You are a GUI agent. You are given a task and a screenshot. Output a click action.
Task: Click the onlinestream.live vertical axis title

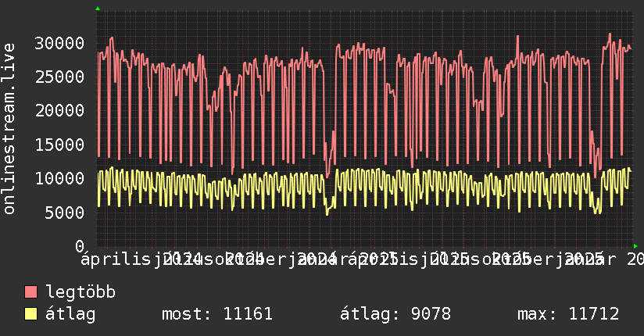click(x=9, y=129)
